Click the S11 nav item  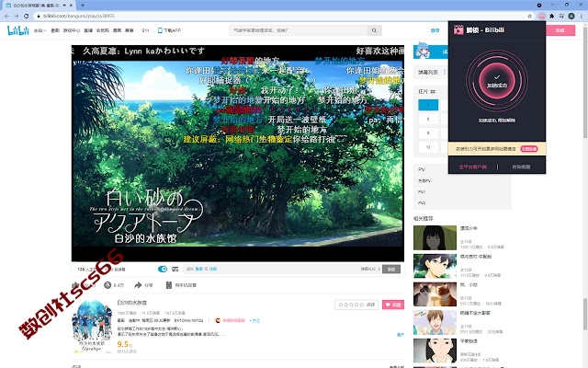pos(145,30)
